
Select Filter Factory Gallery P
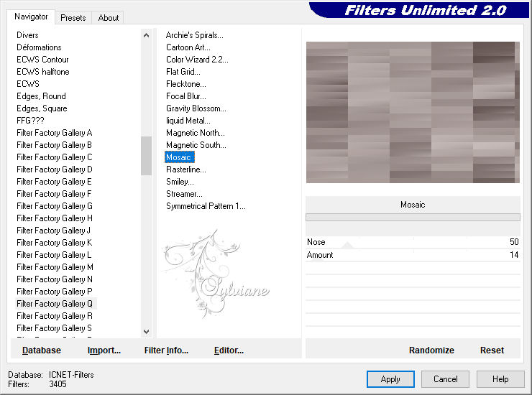coord(55,292)
